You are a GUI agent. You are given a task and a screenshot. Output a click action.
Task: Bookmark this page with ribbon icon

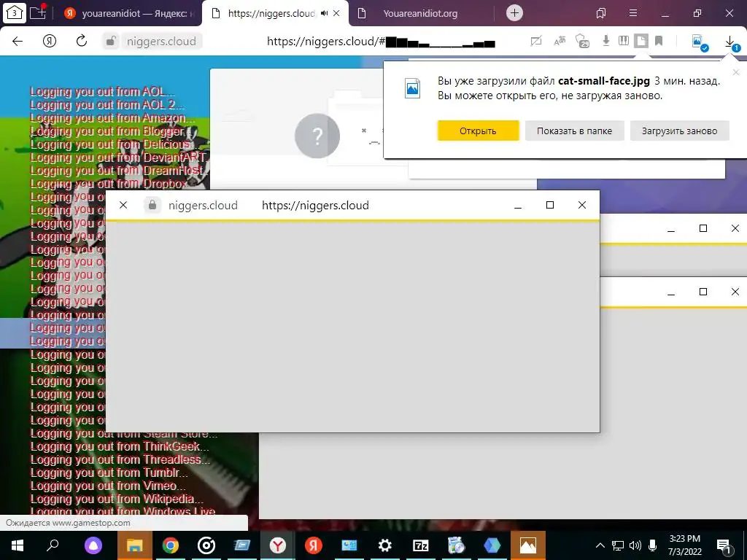tap(659, 42)
